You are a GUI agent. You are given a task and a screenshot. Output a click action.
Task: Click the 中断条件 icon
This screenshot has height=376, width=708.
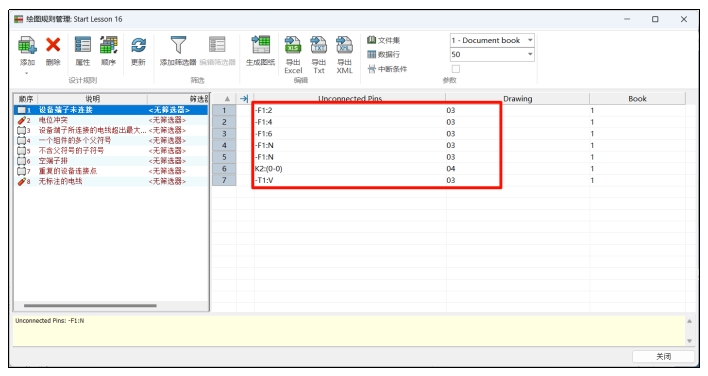click(371, 69)
